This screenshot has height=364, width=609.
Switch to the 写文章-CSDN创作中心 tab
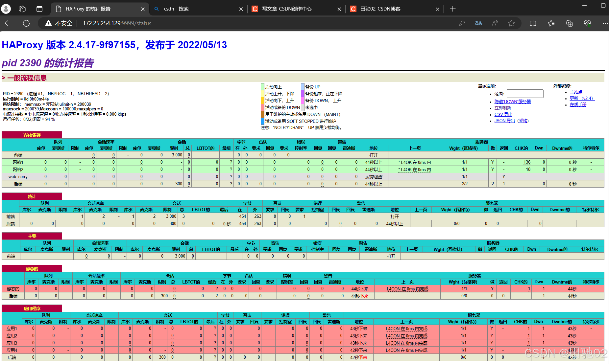pyautogui.click(x=297, y=9)
